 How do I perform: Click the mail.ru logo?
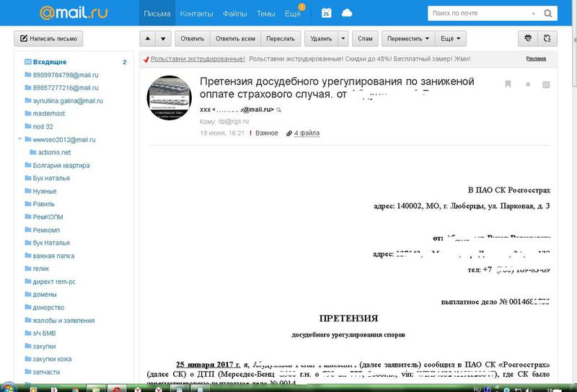point(74,12)
